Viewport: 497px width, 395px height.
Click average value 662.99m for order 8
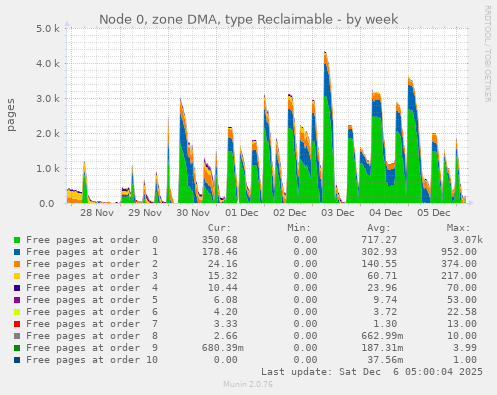pos(382,336)
